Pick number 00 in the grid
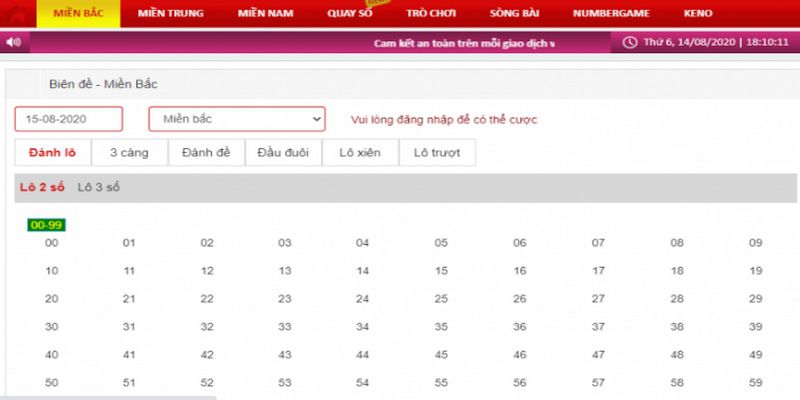Screen dimensions: 800x400 [x=52, y=243]
